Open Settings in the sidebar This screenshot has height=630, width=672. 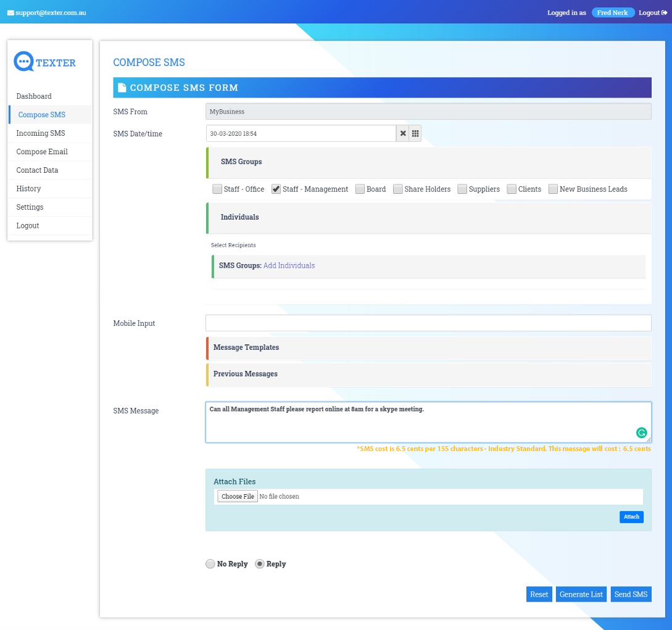coord(50,207)
